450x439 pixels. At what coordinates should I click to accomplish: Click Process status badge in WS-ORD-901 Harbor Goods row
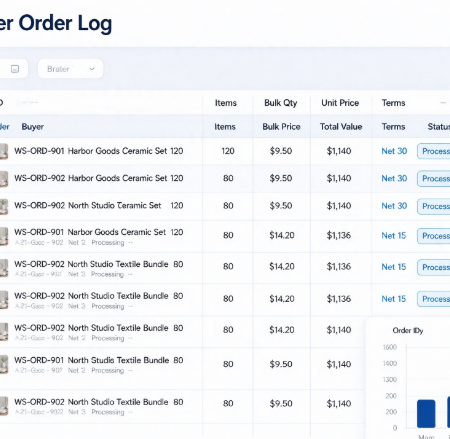point(434,151)
